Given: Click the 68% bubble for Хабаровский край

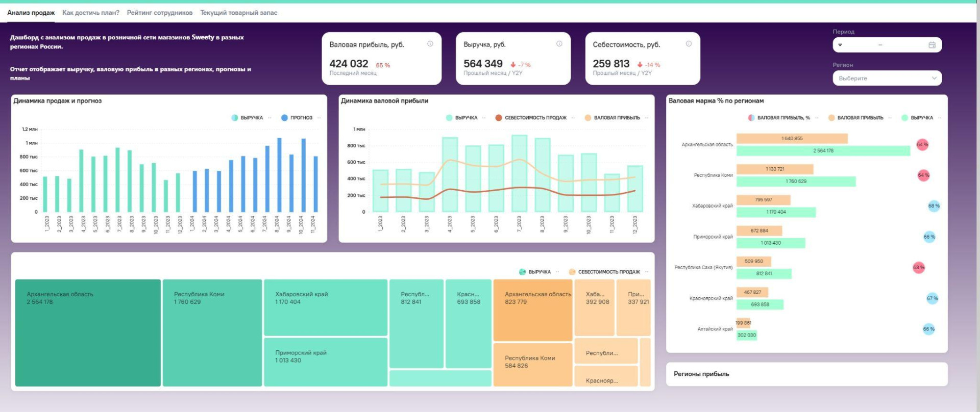Looking at the screenshot, I should (934, 206).
